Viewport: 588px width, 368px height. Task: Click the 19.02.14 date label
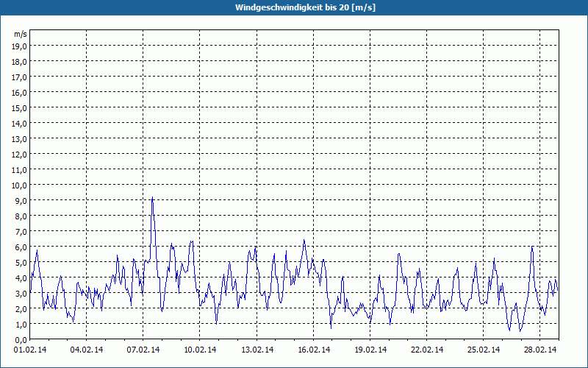click(370, 350)
